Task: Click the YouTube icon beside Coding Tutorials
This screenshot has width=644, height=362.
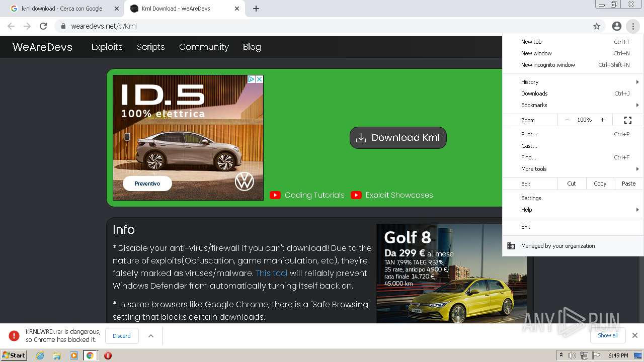Action: 275,195
